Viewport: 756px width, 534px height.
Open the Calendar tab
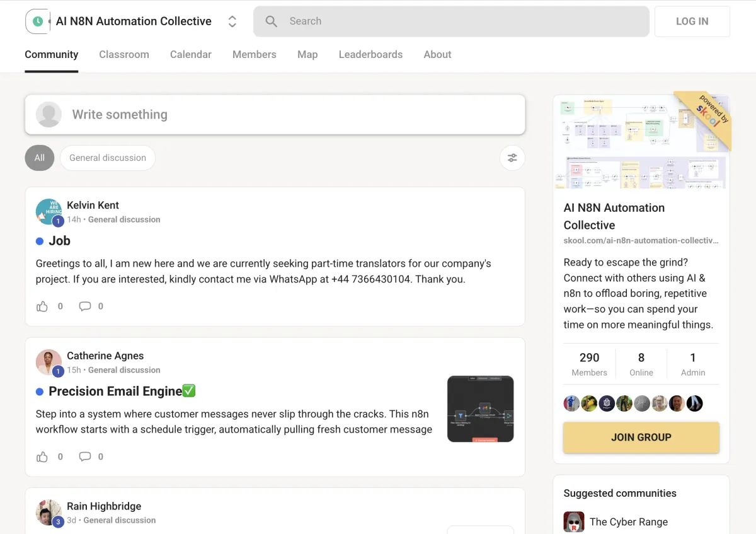click(191, 54)
